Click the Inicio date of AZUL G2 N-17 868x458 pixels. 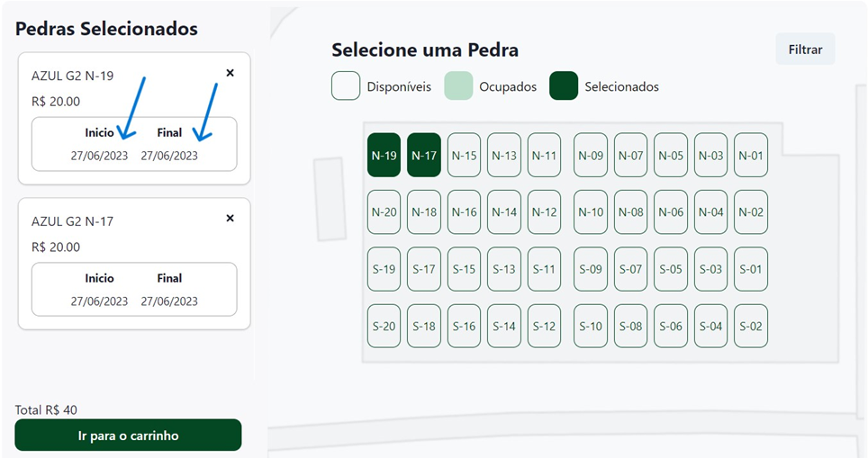[100, 301]
